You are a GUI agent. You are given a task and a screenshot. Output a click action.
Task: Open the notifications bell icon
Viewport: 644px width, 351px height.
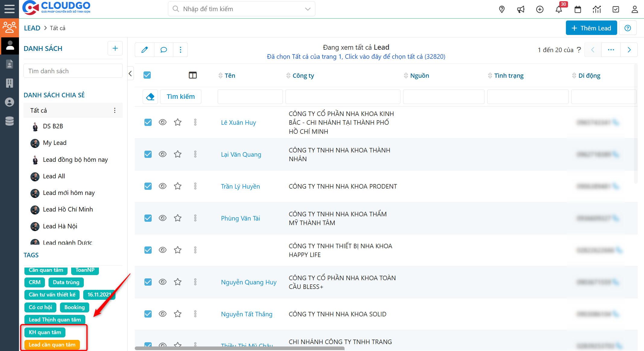558,10
